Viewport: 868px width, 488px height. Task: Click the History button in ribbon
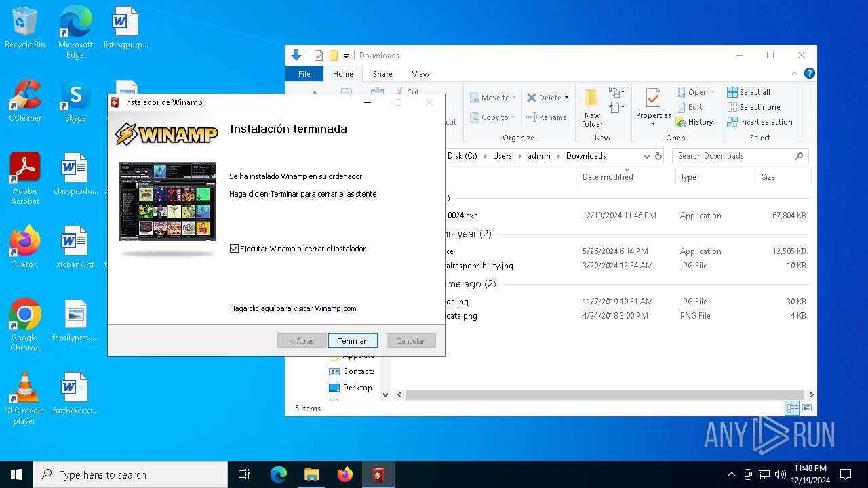(694, 122)
